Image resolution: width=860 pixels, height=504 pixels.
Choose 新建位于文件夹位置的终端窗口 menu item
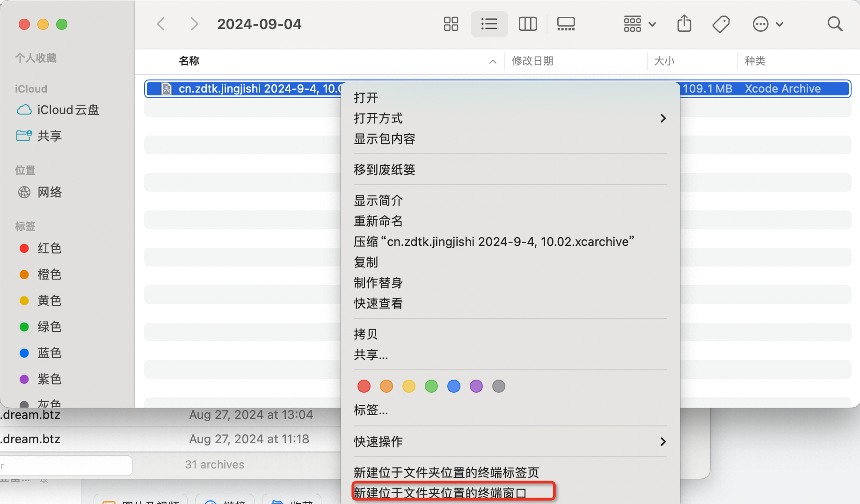point(440,493)
